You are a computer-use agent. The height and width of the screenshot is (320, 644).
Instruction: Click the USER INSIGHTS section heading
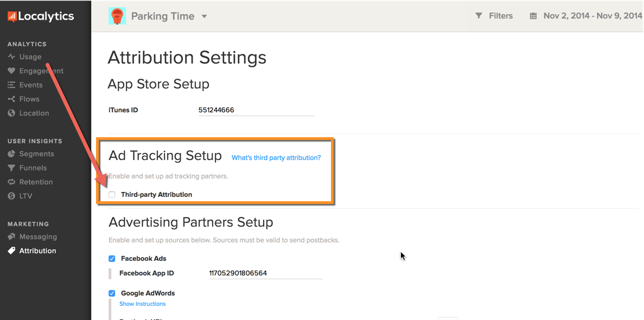(x=35, y=141)
